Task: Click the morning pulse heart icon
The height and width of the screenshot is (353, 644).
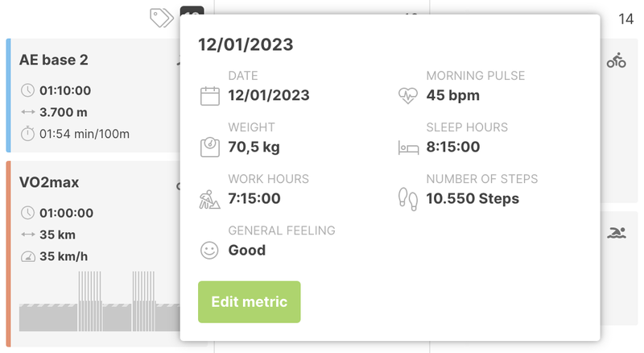Action: pyautogui.click(x=408, y=96)
